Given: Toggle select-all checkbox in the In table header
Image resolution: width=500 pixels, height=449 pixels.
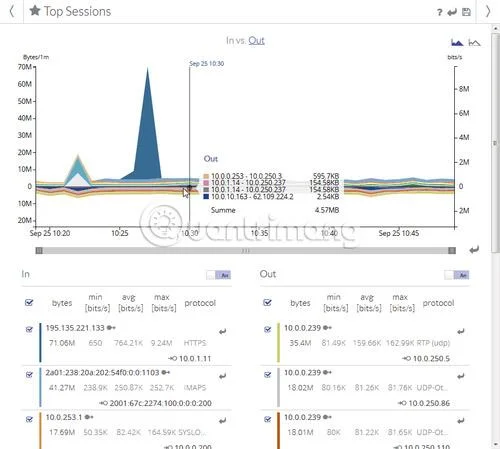Looking at the screenshot, I should [29, 302].
